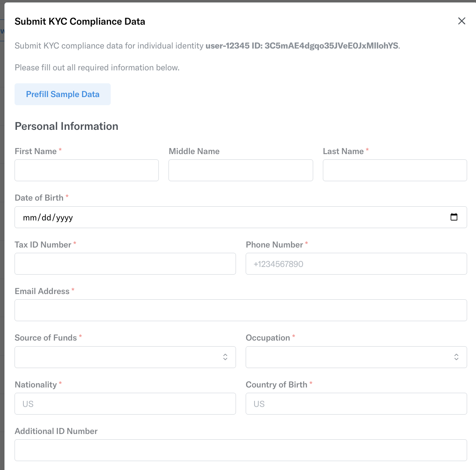Image resolution: width=476 pixels, height=470 pixels.
Task: Open the Date of Birth calendar picker
Action: (x=454, y=217)
